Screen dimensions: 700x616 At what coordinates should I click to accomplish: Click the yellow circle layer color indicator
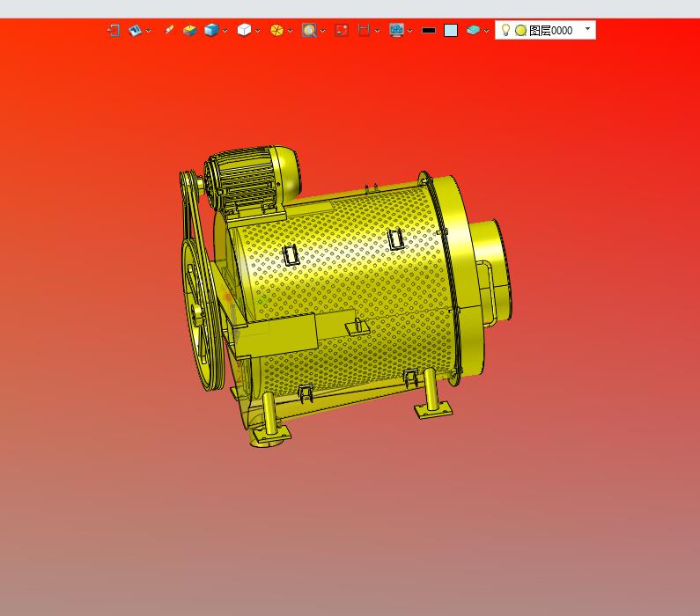click(x=520, y=30)
